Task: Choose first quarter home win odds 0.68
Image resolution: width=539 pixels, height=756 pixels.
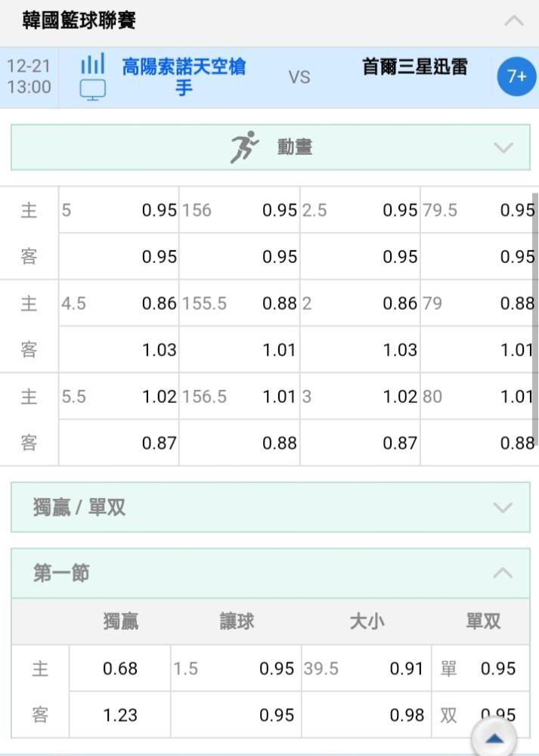Action: [120, 669]
